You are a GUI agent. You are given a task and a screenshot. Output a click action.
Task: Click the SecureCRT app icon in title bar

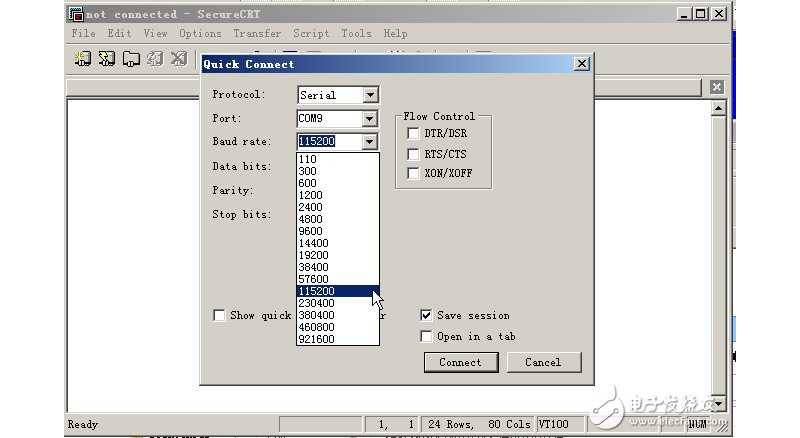(x=76, y=14)
